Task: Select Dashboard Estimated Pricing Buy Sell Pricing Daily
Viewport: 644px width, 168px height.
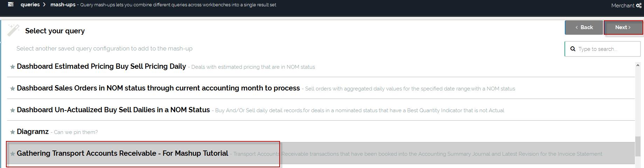Action: [x=101, y=67]
